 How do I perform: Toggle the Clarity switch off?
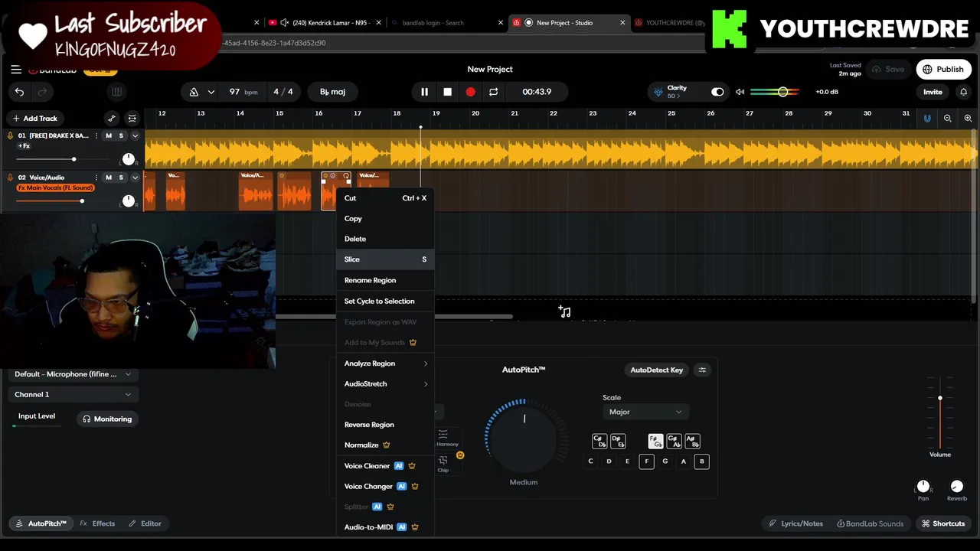tap(717, 92)
